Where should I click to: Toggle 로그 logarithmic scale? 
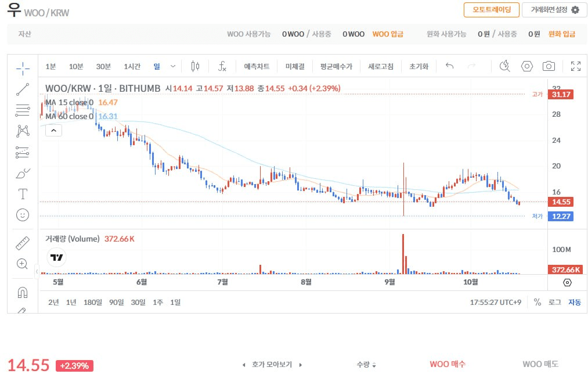[555, 302]
